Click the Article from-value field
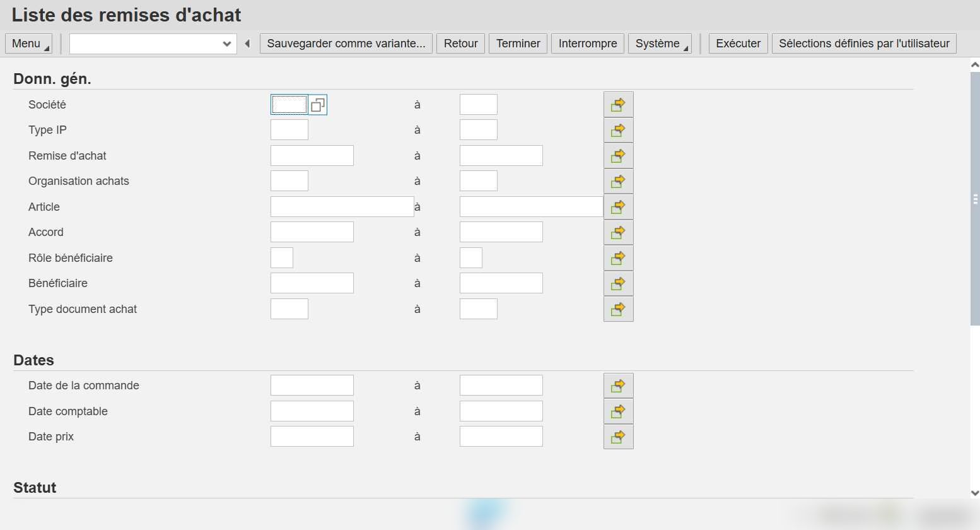980x530 pixels. point(342,207)
